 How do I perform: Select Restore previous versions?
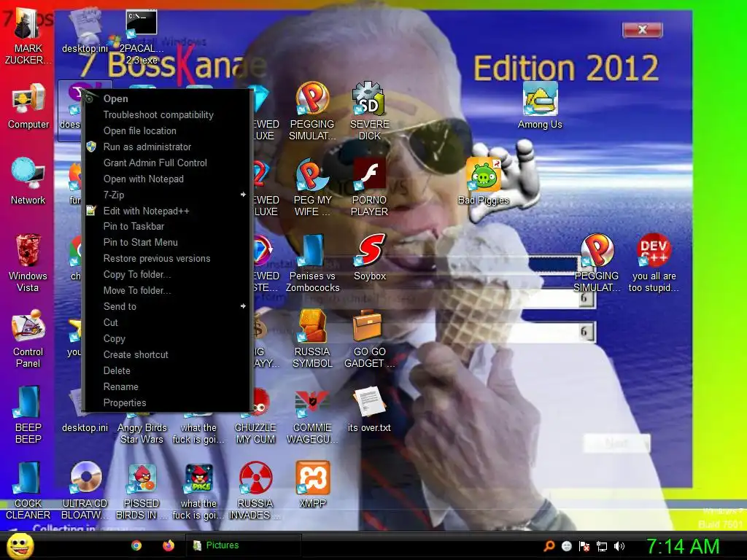167,259
